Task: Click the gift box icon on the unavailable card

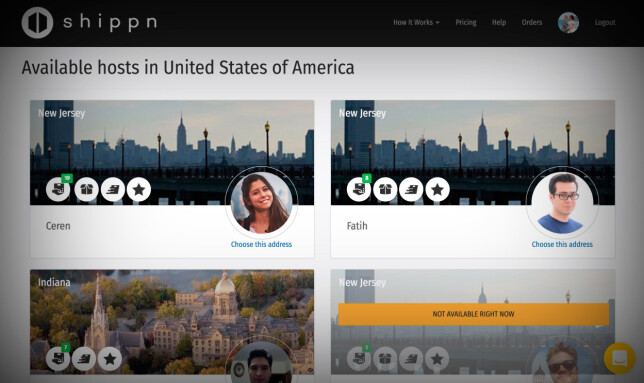Action: 385,359
